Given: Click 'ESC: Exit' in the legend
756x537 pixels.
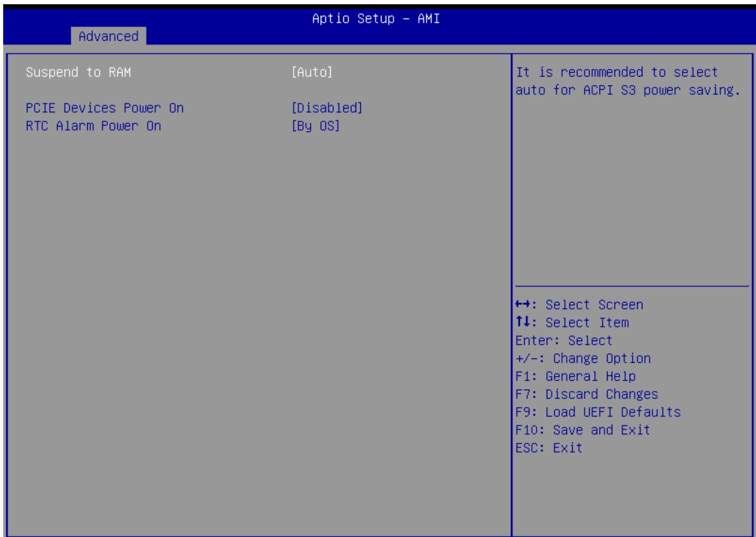Looking at the screenshot, I should tap(549, 448).
